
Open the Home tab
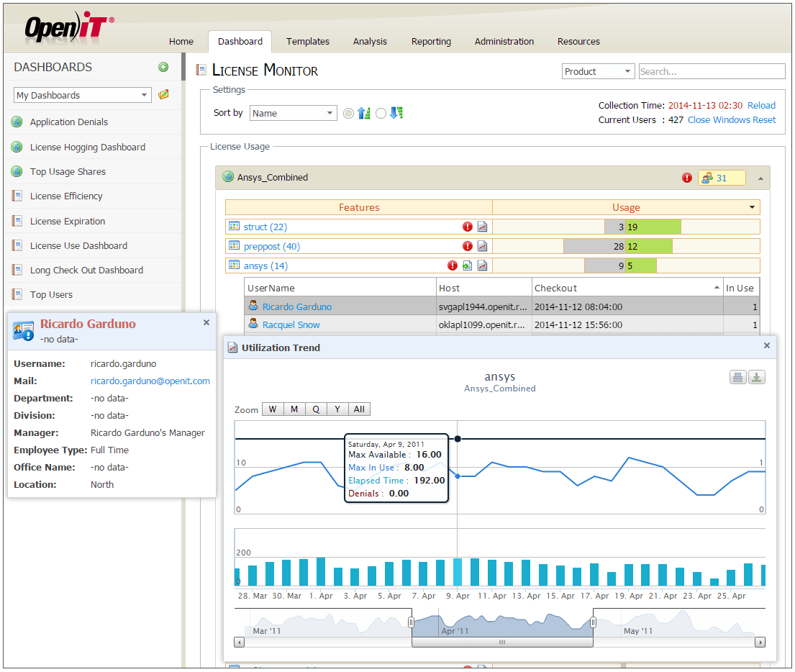(x=181, y=41)
